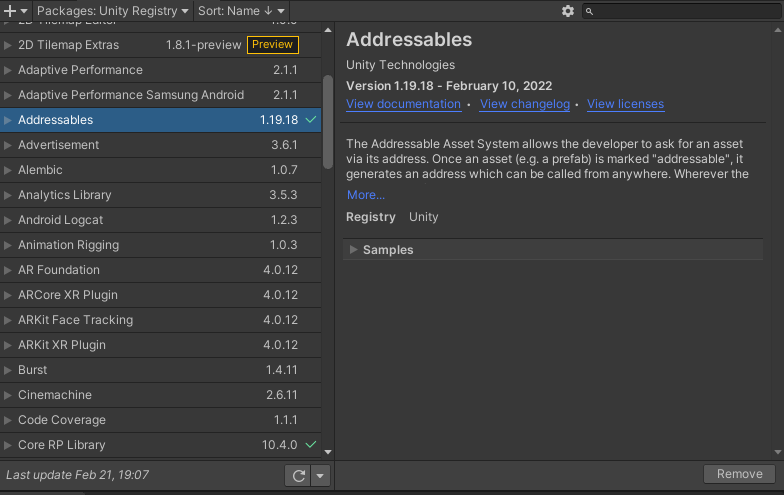Select Addressables package row
This screenshot has width=784, height=495.
160,120
